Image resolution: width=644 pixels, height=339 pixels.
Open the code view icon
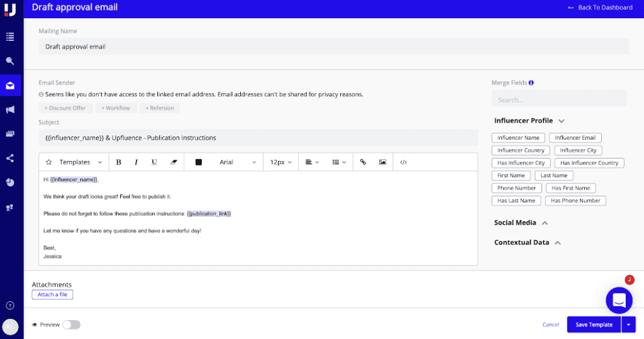pos(403,162)
